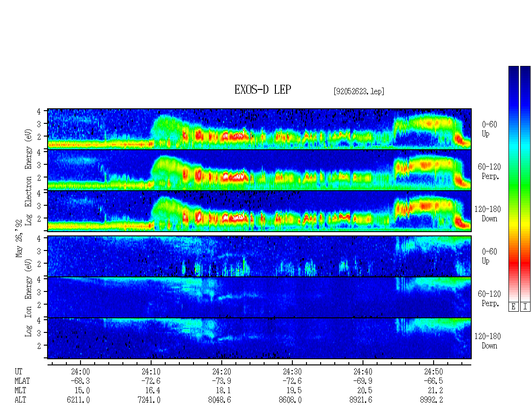Click the electron 60-120 Perp. panel label
The height and width of the screenshot is (412, 532).
point(489,171)
